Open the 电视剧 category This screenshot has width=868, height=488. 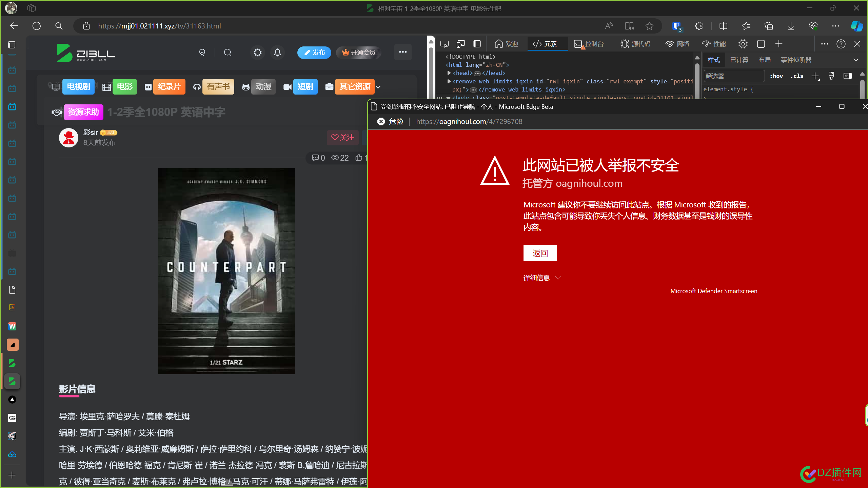(78, 87)
